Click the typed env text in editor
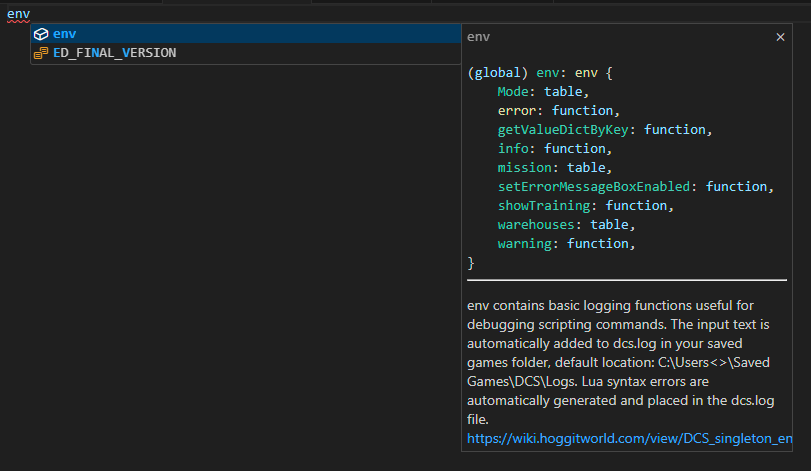This screenshot has width=811, height=471. pyautogui.click(x=19, y=14)
